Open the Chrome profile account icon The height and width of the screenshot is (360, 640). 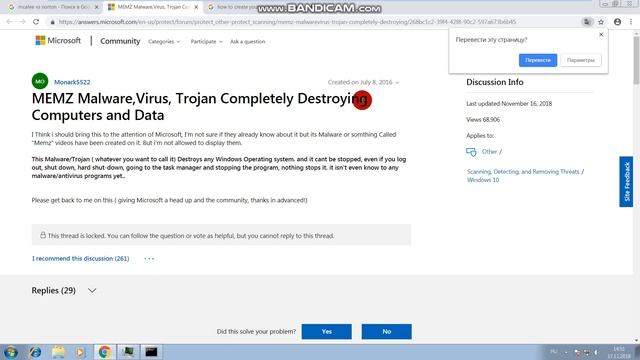point(617,22)
